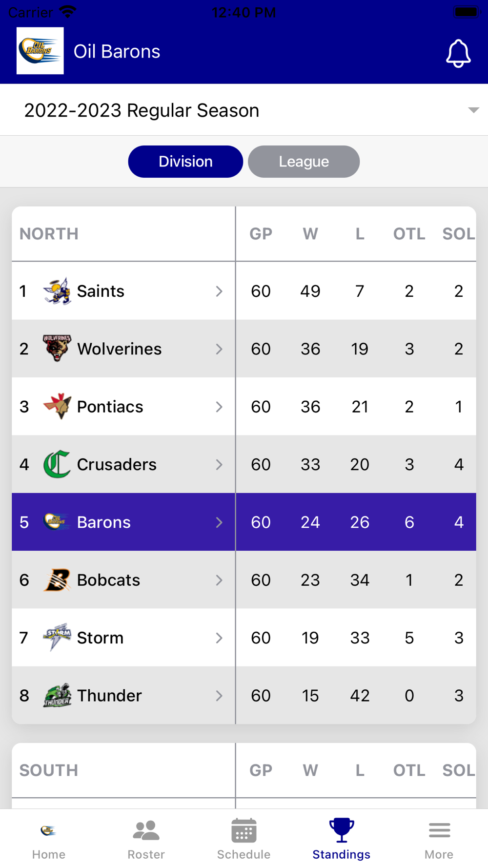
Task: Go to the Schedule tab
Action: (244, 839)
